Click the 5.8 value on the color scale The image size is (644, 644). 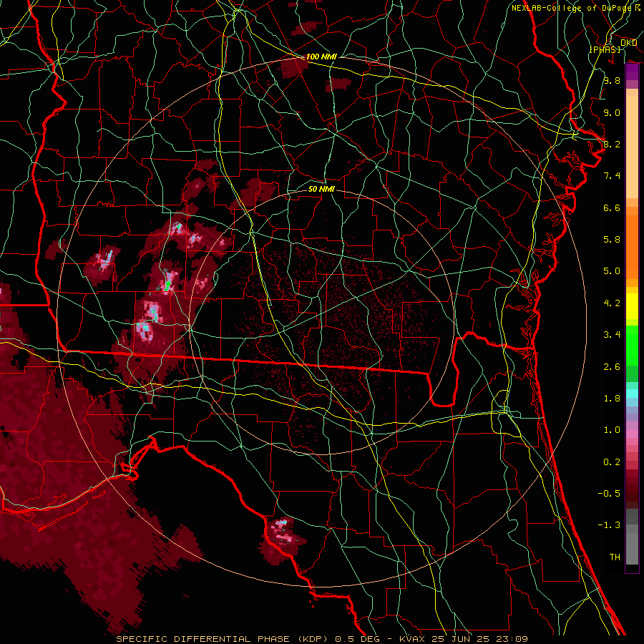pyautogui.click(x=612, y=240)
